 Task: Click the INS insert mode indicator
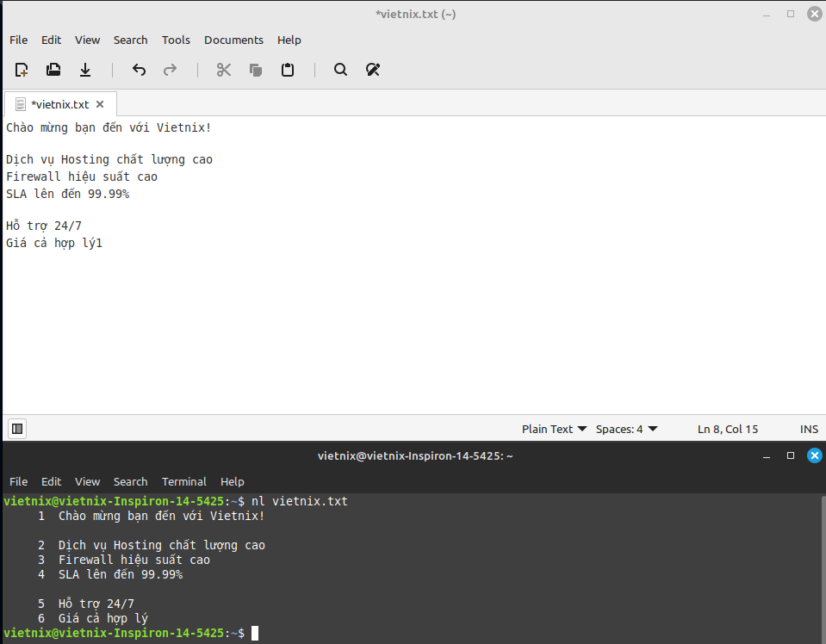(809, 429)
